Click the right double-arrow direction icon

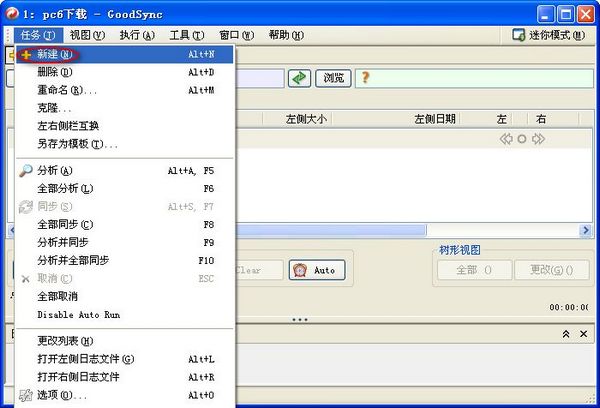pos(538,139)
